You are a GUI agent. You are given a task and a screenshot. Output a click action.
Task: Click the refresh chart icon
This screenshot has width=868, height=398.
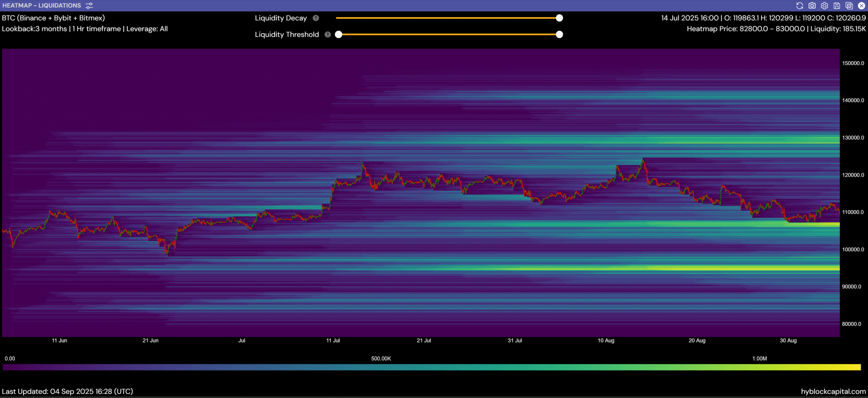point(800,6)
